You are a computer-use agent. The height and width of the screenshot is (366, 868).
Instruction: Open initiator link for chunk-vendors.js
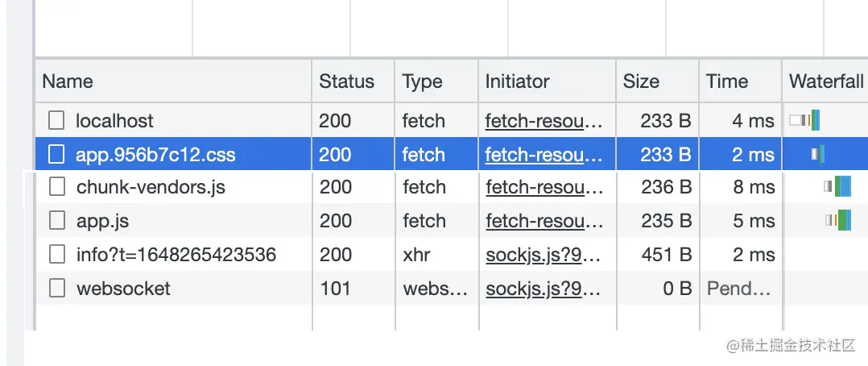pos(544,188)
